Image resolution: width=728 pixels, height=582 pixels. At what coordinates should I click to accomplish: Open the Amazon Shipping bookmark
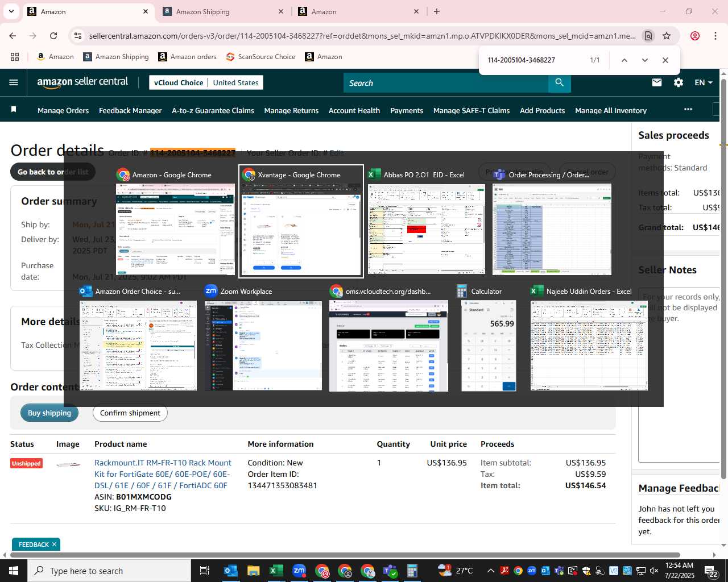116,57
